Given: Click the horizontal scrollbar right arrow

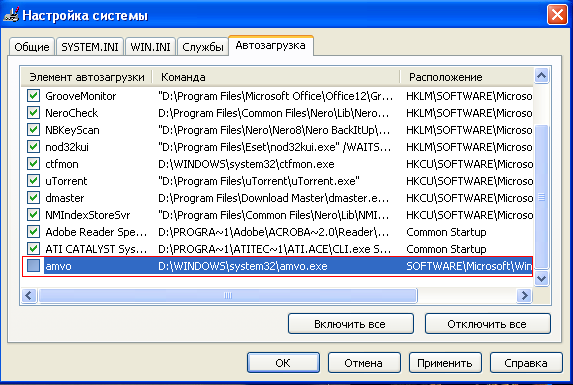Looking at the screenshot, I should [524, 295].
